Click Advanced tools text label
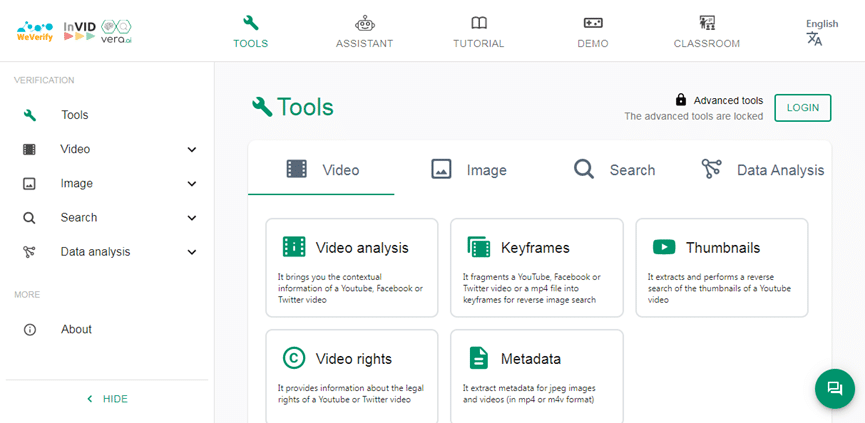This screenshot has width=865, height=423. (x=728, y=100)
